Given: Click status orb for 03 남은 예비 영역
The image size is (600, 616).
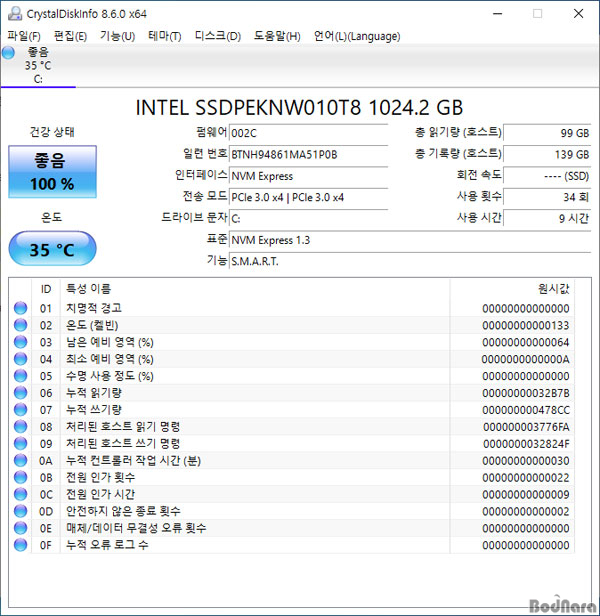Looking at the screenshot, I should 20,342.
